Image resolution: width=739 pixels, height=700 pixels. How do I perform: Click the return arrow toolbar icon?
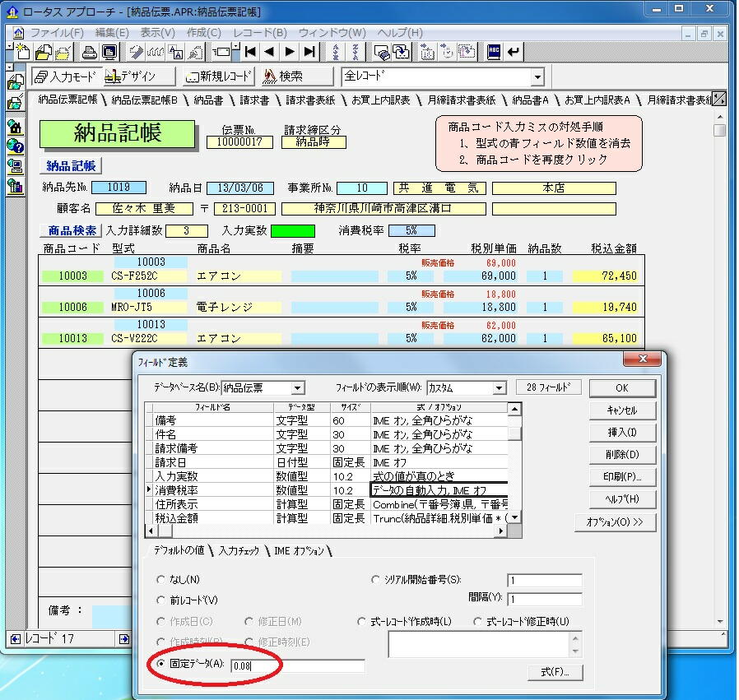click(x=514, y=51)
